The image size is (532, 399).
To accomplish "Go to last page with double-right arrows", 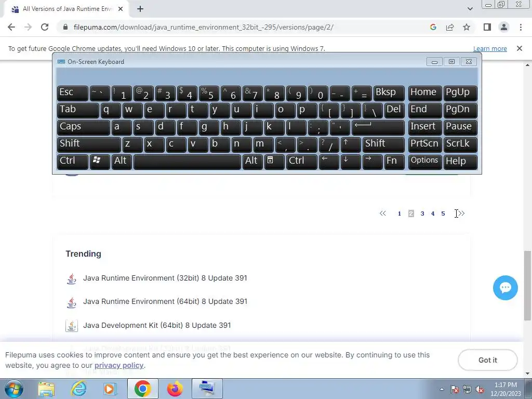I will (x=461, y=214).
